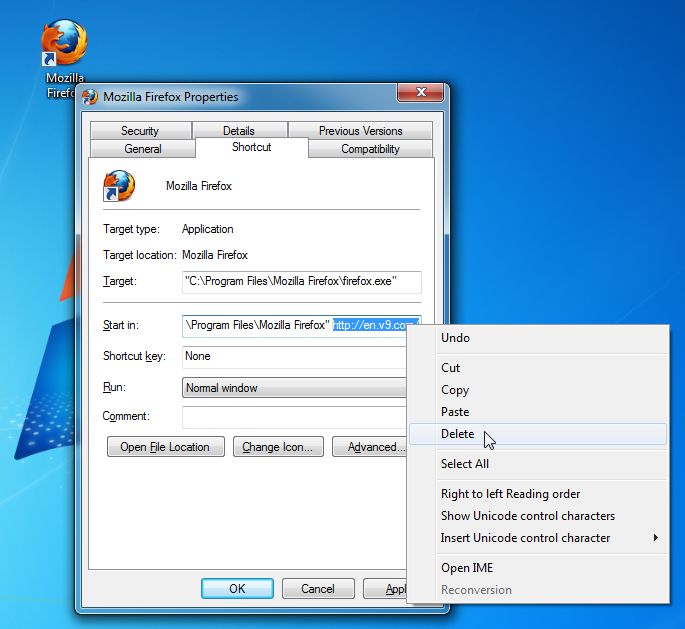The width and height of the screenshot is (685, 629).
Task: Click the Firefox shortcut icon inside the Shortcut tab
Action: [x=119, y=186]
